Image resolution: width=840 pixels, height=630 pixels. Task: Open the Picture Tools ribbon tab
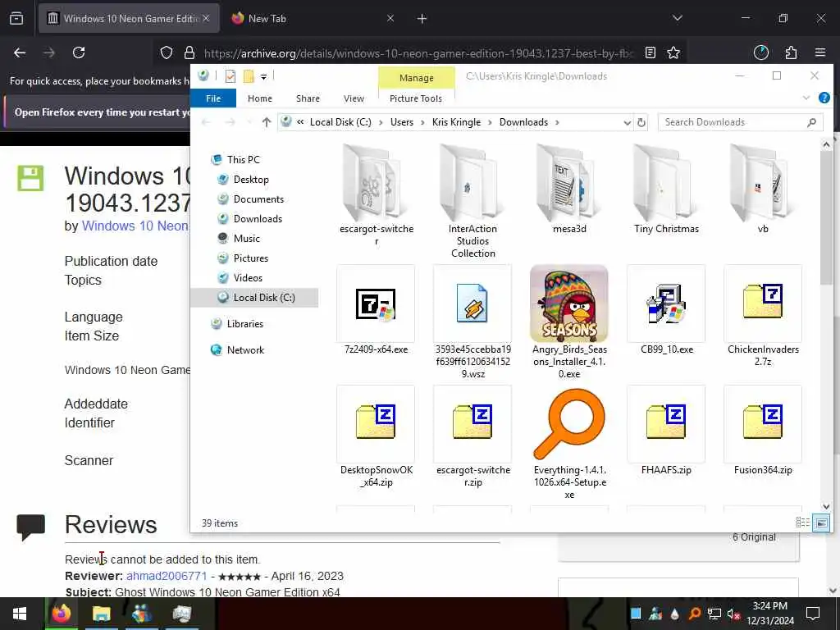click(416, 98)
